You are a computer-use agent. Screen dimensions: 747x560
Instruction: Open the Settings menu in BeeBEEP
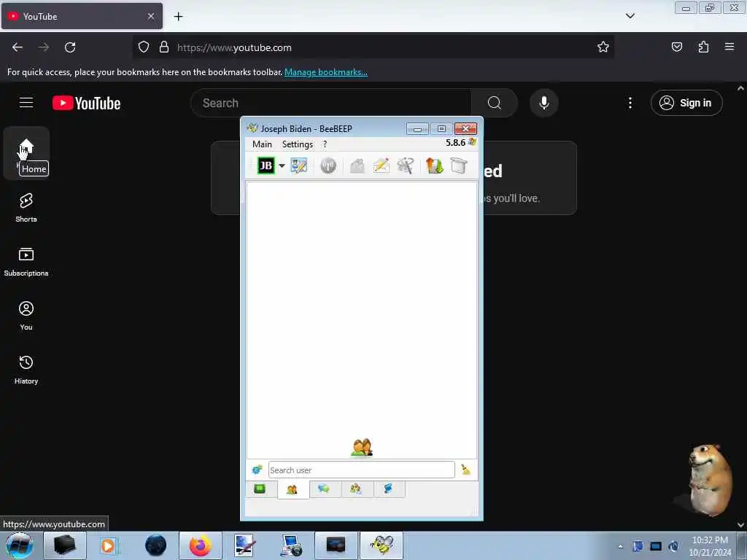coord(298,144)
